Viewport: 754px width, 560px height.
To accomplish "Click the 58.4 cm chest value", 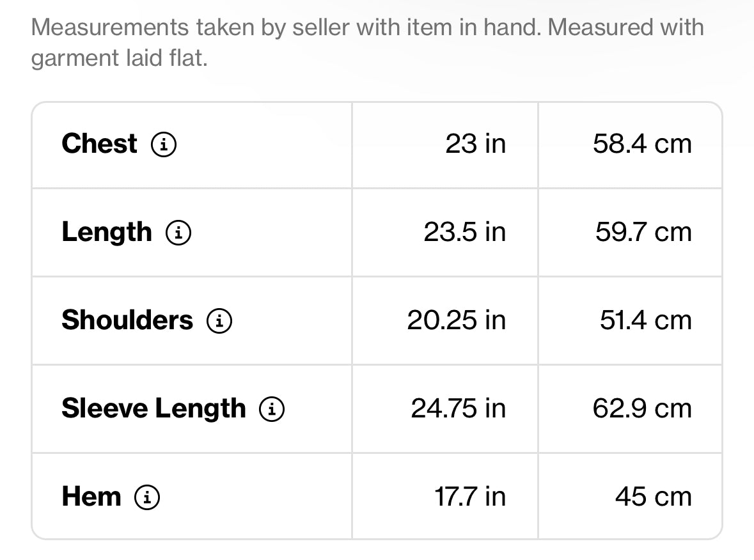I will point(643,144).
